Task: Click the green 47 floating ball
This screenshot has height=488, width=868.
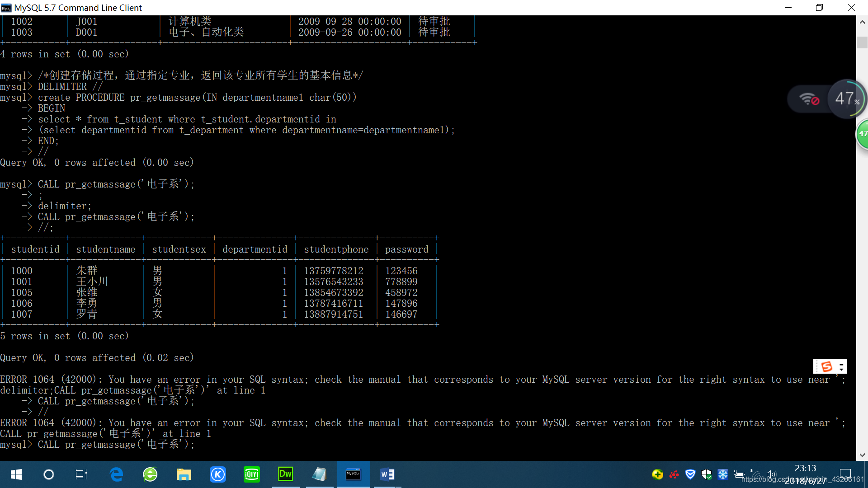Action: (863, 134)
